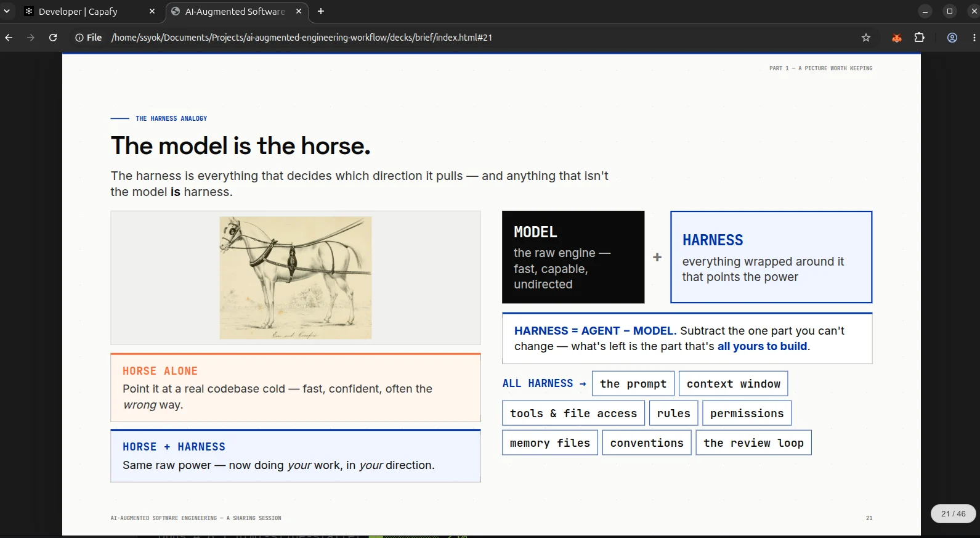Click 'THE HARNESS ANALOGY' label

(x=171, y=118)
